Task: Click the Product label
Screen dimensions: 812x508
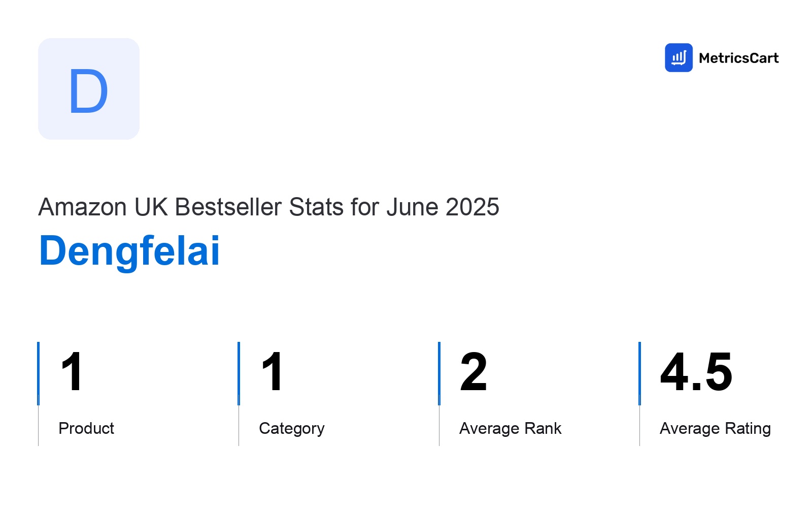Action: pos(86,428)
